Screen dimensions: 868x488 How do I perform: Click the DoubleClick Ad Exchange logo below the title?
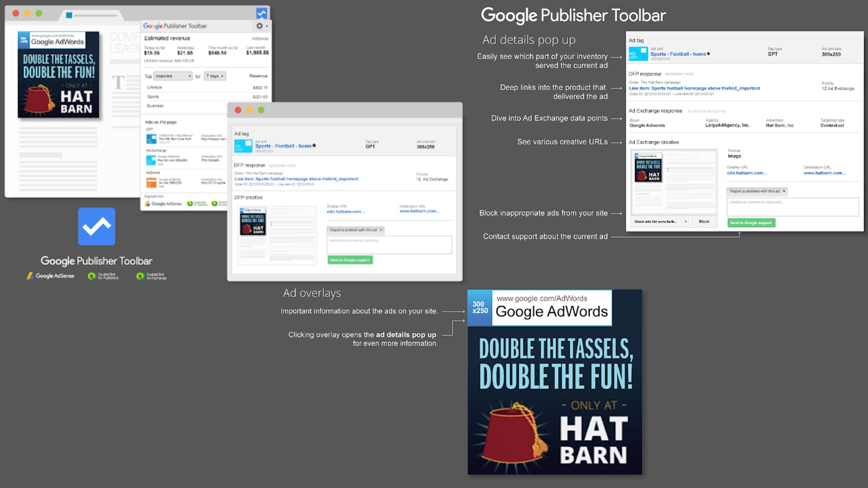[x=151, y=276]
